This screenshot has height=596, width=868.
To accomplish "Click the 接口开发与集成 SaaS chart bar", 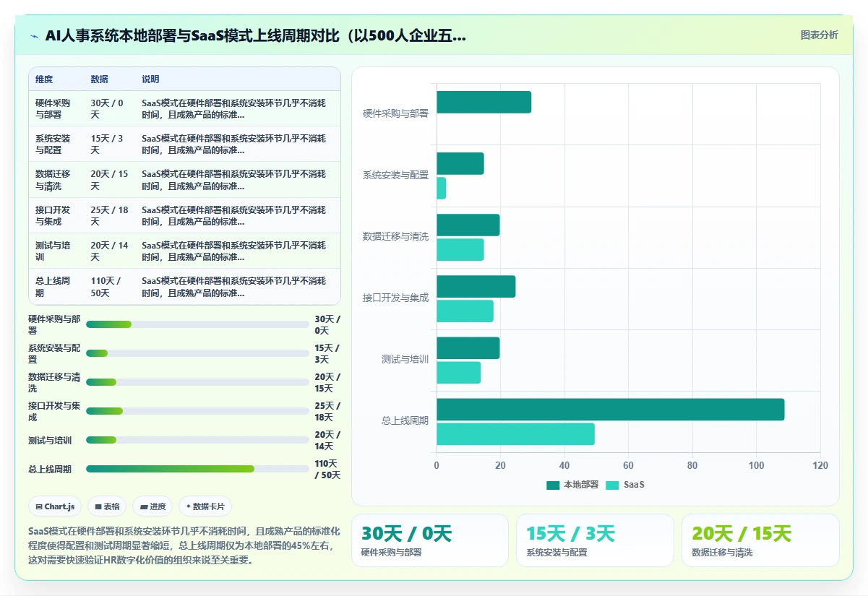I will 465,311.
